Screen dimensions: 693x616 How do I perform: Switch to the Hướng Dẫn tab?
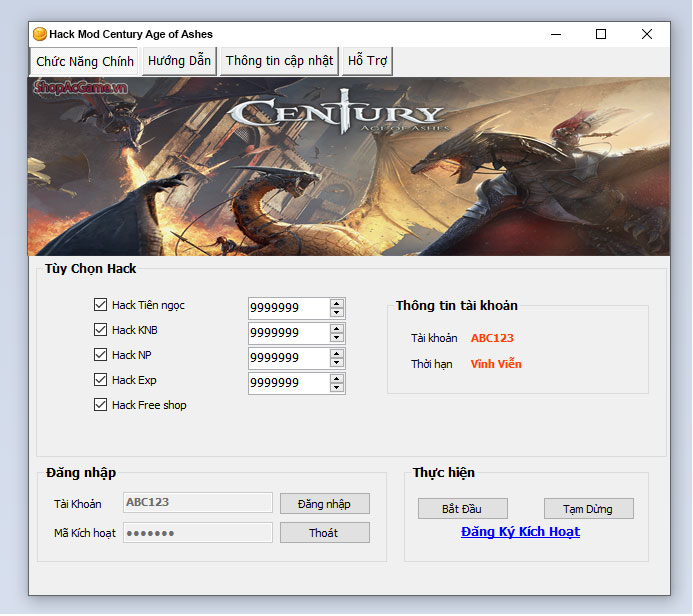click(x=179, y=61)
